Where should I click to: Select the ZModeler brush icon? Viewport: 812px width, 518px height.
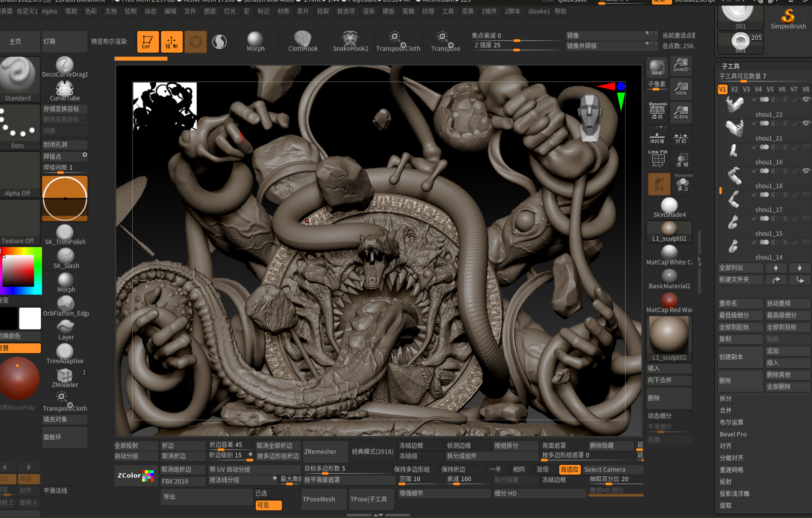64,375
